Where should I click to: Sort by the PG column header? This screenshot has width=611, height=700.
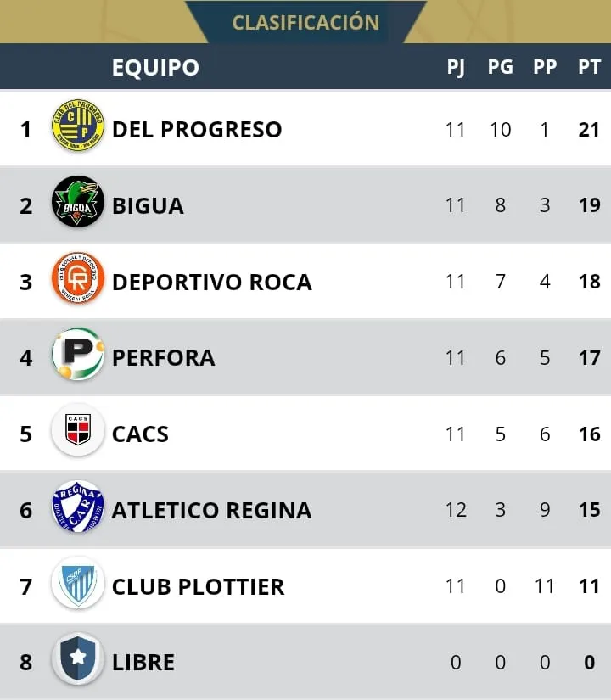tap(500, 67)
